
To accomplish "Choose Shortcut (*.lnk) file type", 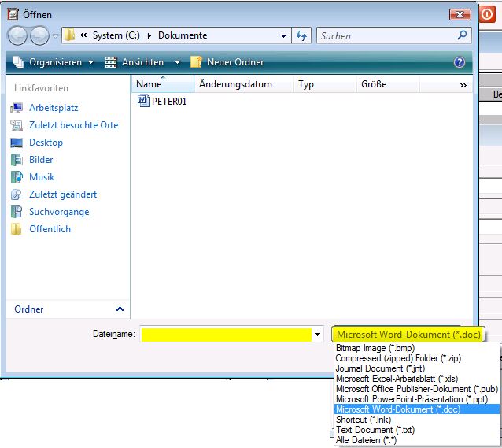I will [x=416, y=420].
